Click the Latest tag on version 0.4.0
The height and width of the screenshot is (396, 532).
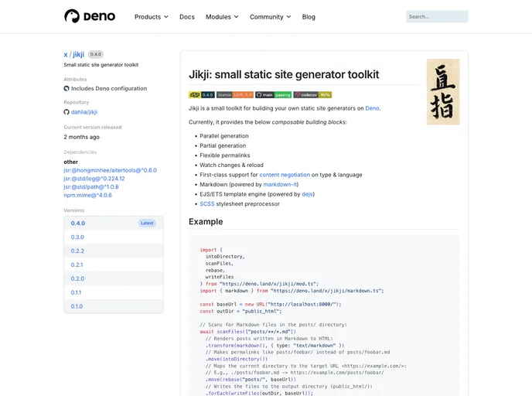tap(147, 224)
